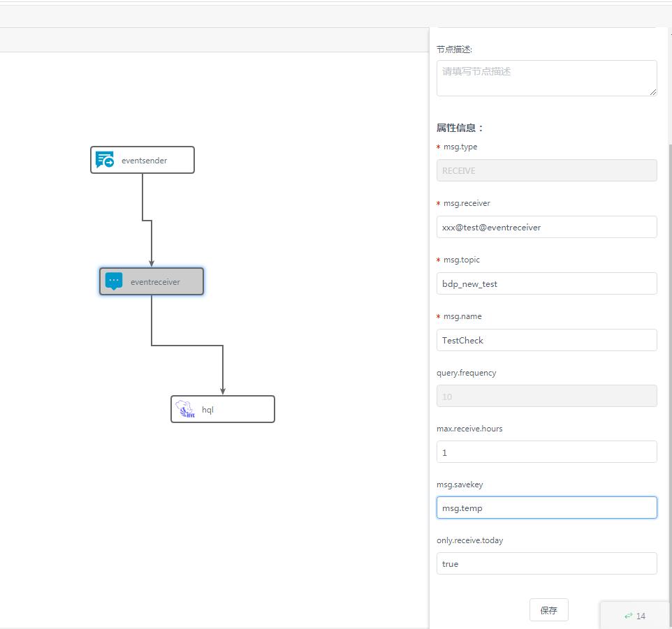Select the hql node label
This screenshot has width=672, height=629.
tap(207, 410)
